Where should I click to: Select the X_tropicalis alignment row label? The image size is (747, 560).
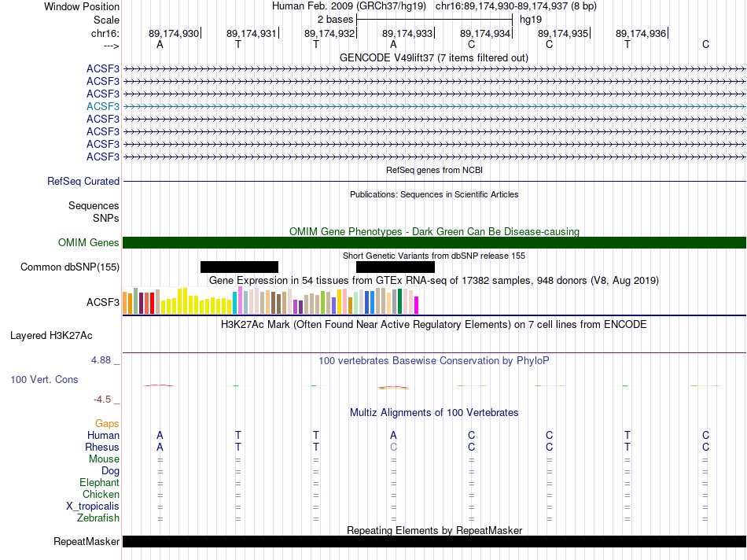point(93,506)
